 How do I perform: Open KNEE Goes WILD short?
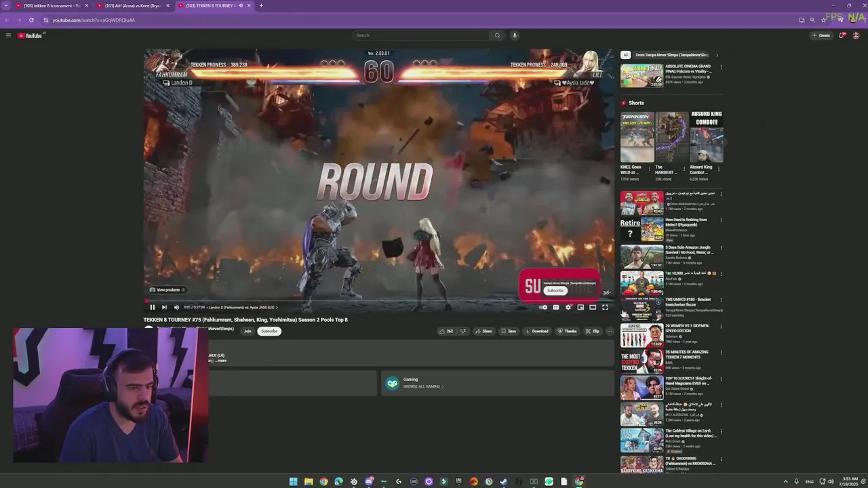(637, 138)
